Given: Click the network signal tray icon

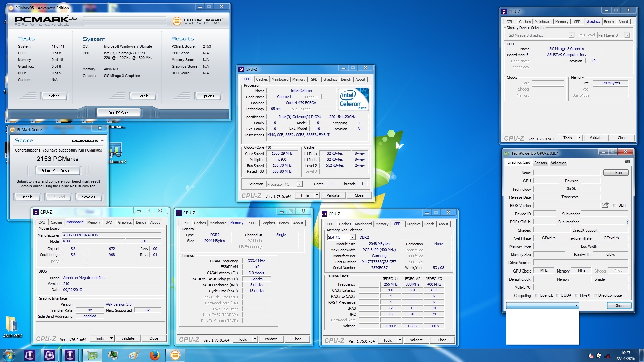Looking at the screenshot, I should [x=607, y=356].
